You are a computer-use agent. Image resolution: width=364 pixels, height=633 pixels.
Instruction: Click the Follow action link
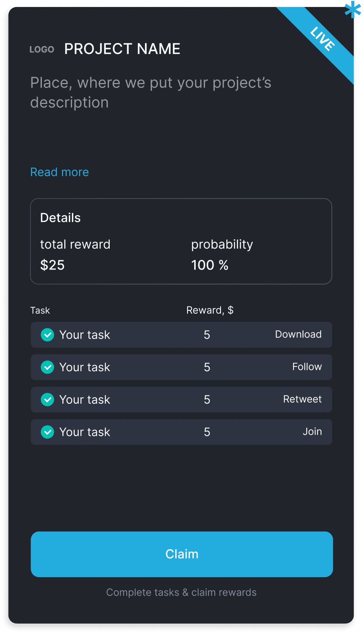tap(307, 367)
